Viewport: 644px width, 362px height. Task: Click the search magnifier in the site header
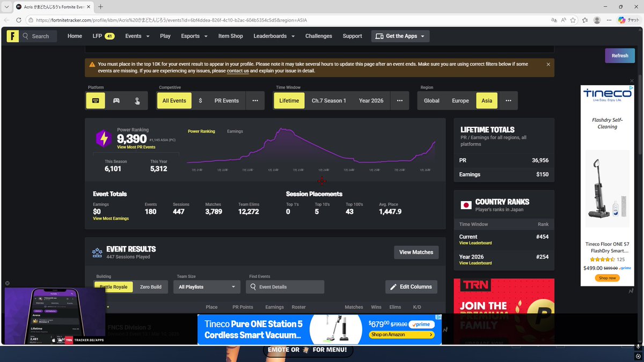click(x=26, y=36)
